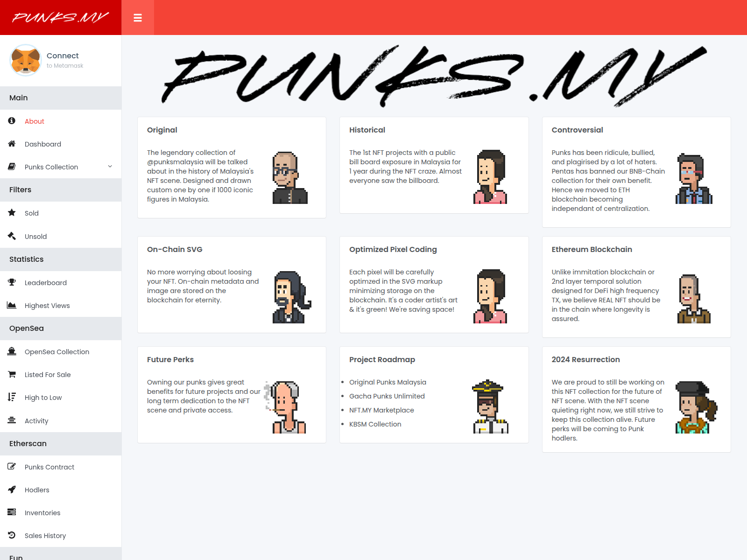The image size is (747, 560).
Task: Click the Activity stream icon
Action: tap(12, 420)
